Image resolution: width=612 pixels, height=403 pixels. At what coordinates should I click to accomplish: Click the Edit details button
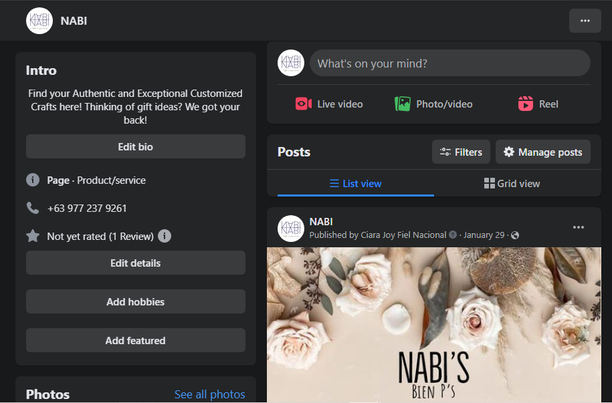coord(135,263)
